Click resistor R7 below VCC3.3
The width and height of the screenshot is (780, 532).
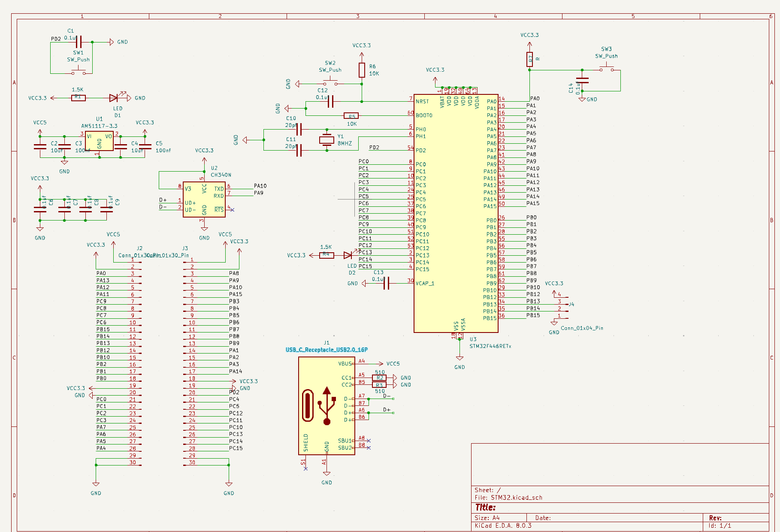pos(529,59)
